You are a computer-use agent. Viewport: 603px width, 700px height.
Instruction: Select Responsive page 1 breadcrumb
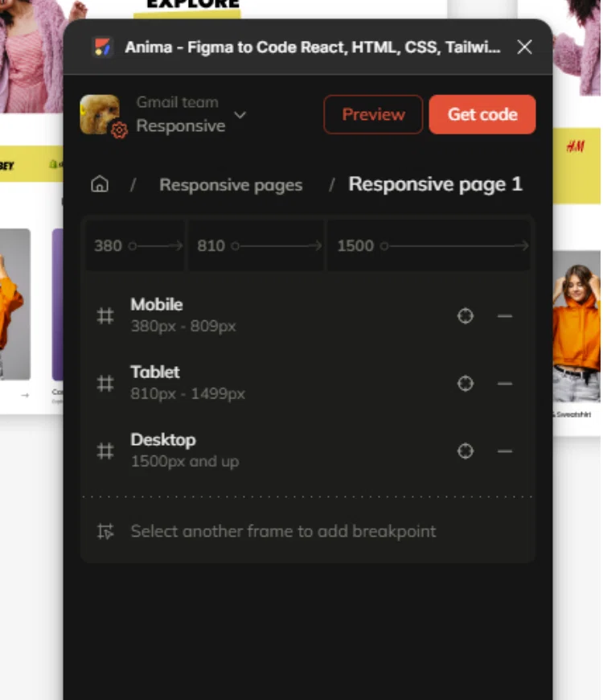click(x=435, y=184)
